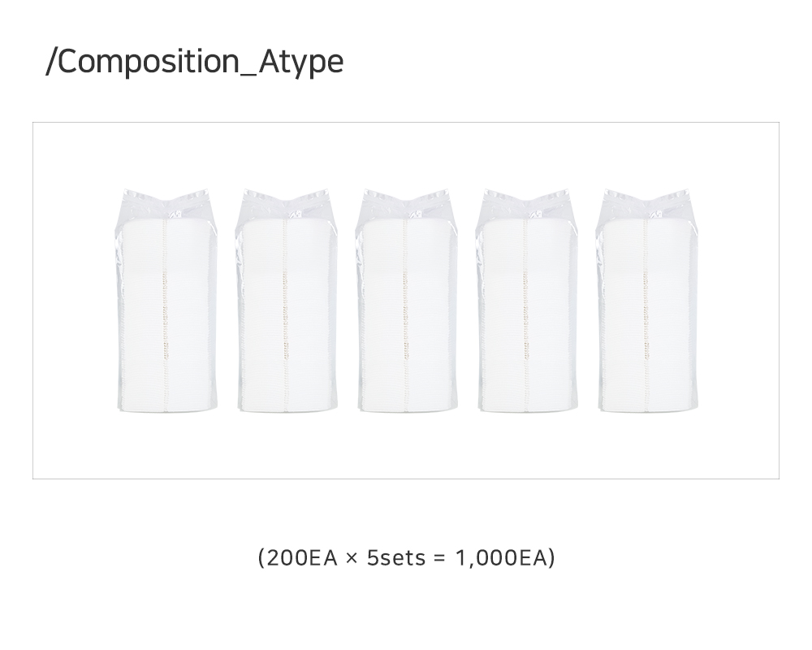Select the second cotton pad pack
Viewport: 812px width, 650px height.
point(287,301)
